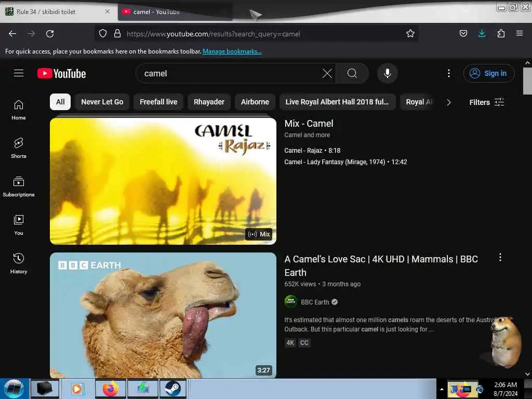The image size is (532, 399).
Task: Select the Live Royal Albert Hall 2018 chip
Action: coord(337,102)
